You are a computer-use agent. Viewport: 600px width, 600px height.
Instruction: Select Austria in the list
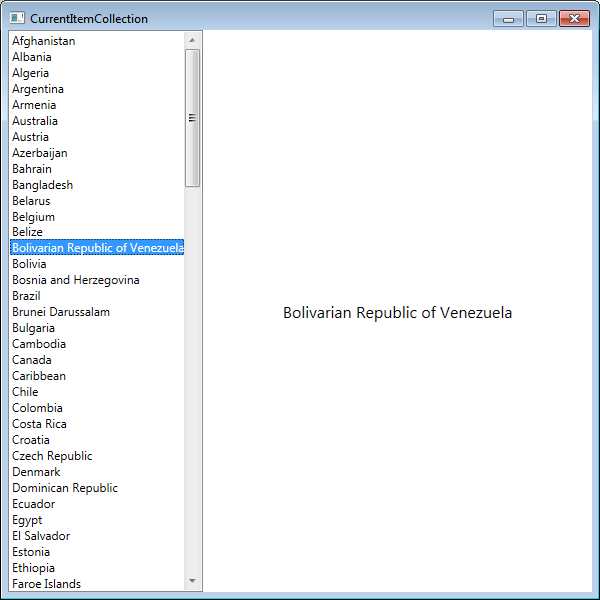[97, 137]
